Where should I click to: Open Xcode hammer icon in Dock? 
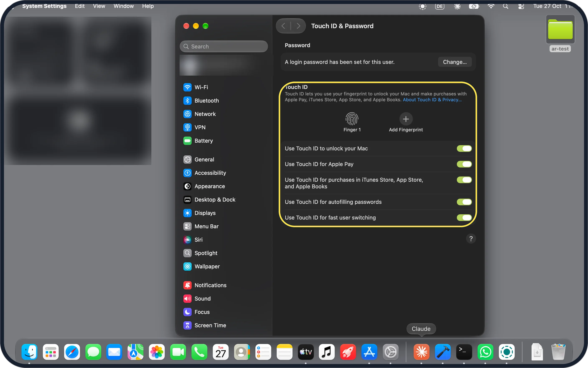(x=442, y=352)
